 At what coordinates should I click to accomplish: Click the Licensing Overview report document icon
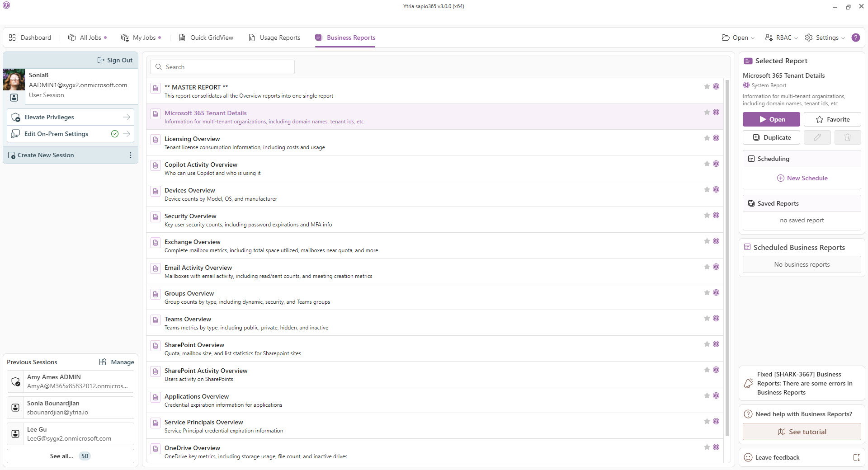156,140
